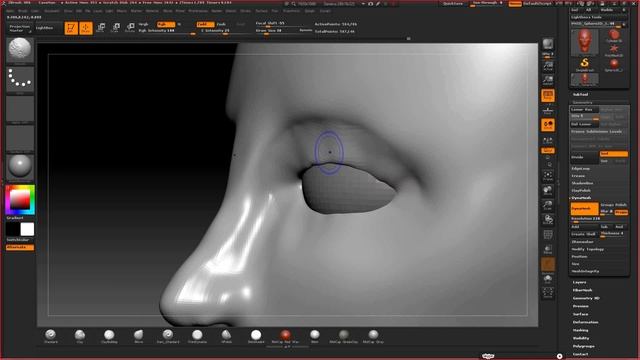
Task: Adjust the Focal Shift slider
Action: point(280,24)
